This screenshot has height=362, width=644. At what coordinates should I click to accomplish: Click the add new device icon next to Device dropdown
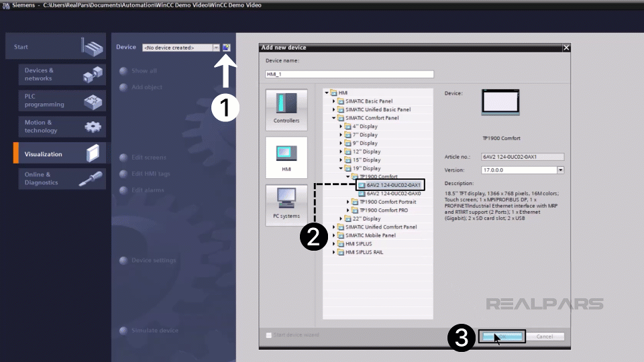[226, 48]
